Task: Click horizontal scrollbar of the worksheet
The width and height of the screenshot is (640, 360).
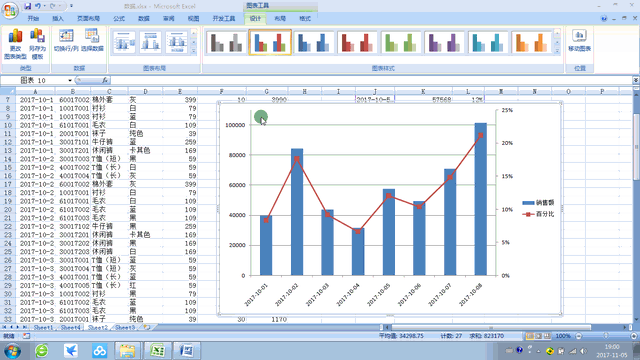Action: (491, 327)
